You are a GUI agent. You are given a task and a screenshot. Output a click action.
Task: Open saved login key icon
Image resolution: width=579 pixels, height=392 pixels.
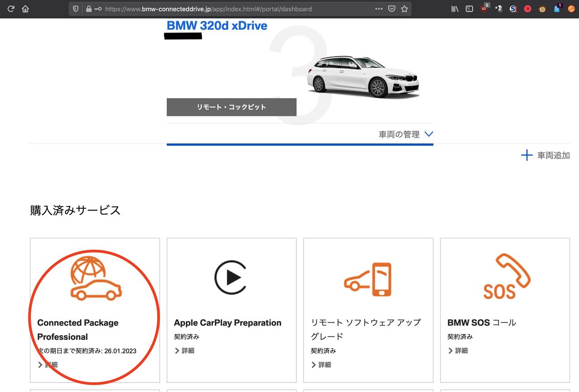(x=98, y=9)
